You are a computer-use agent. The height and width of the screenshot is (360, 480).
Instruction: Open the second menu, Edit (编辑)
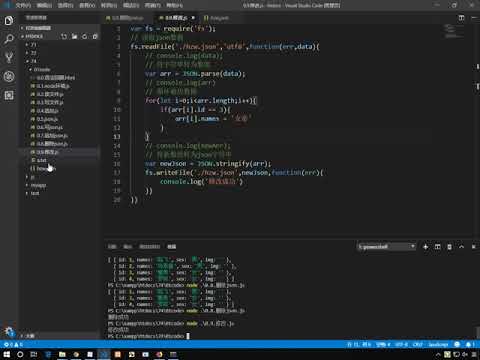pyautogui.click(x=44, y=5)
